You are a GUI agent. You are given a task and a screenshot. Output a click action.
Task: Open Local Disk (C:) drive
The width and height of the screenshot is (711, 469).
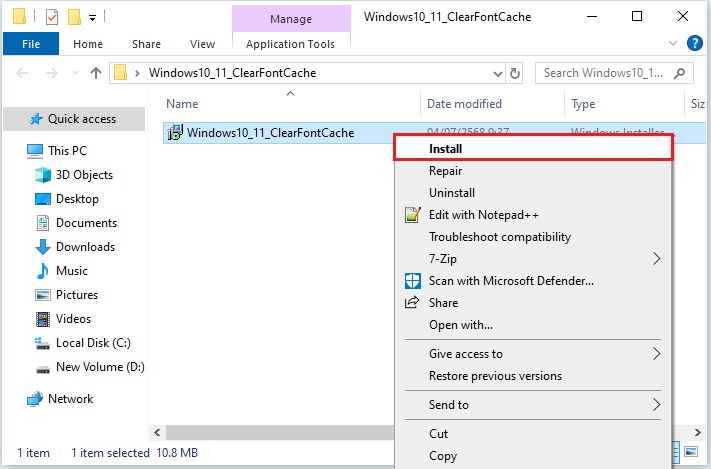[x=92, y=343]
